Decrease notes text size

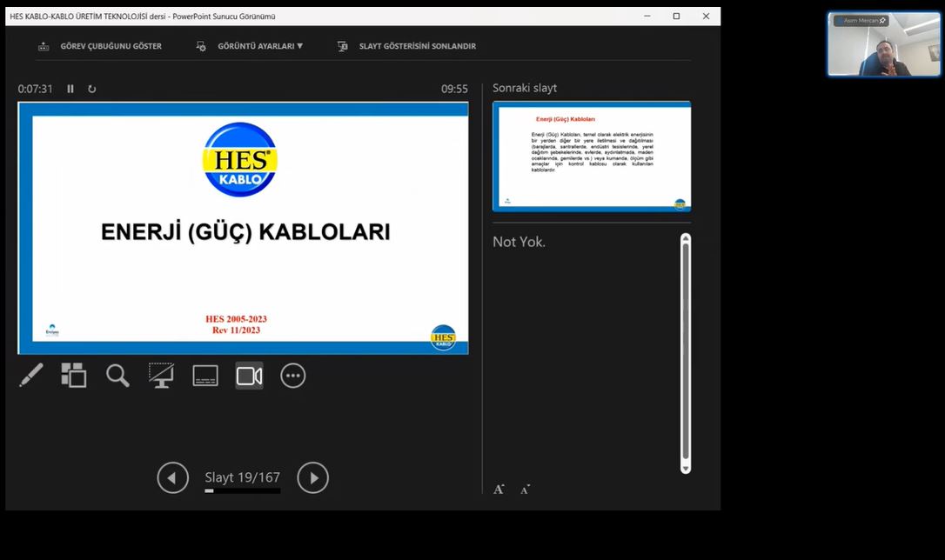click(525, 490)
